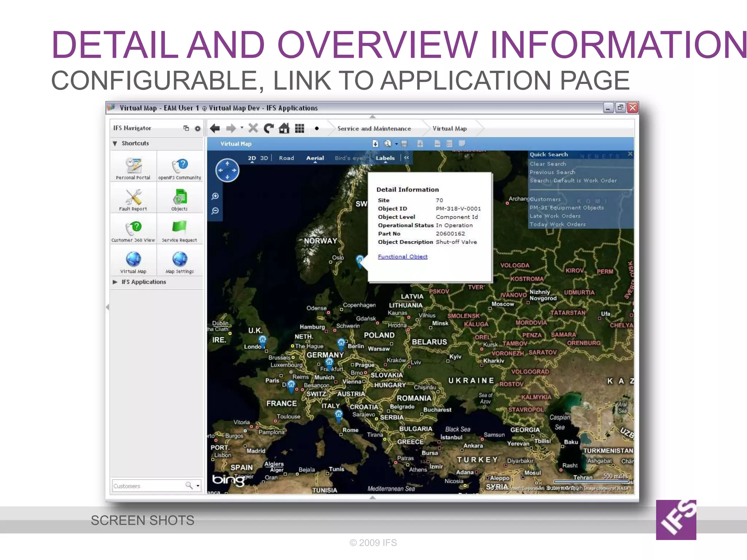Toggle map Labels on or off
The width and height of the screenshot is (747, 560).
(x=385, y=158)
